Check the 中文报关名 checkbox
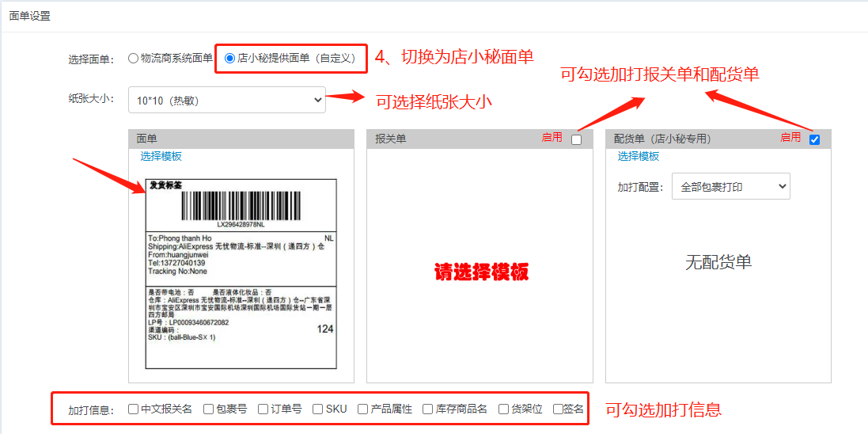Screen dimensions: 868x434 (133, 409)
